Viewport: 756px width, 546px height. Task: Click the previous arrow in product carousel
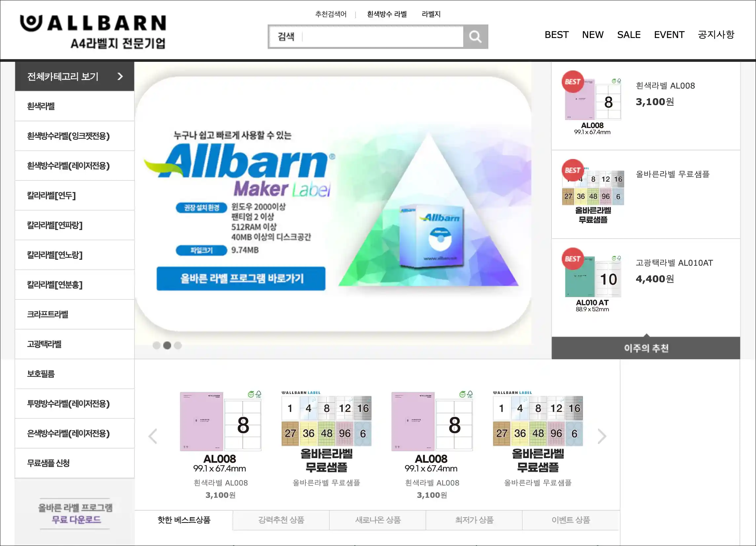153,436
